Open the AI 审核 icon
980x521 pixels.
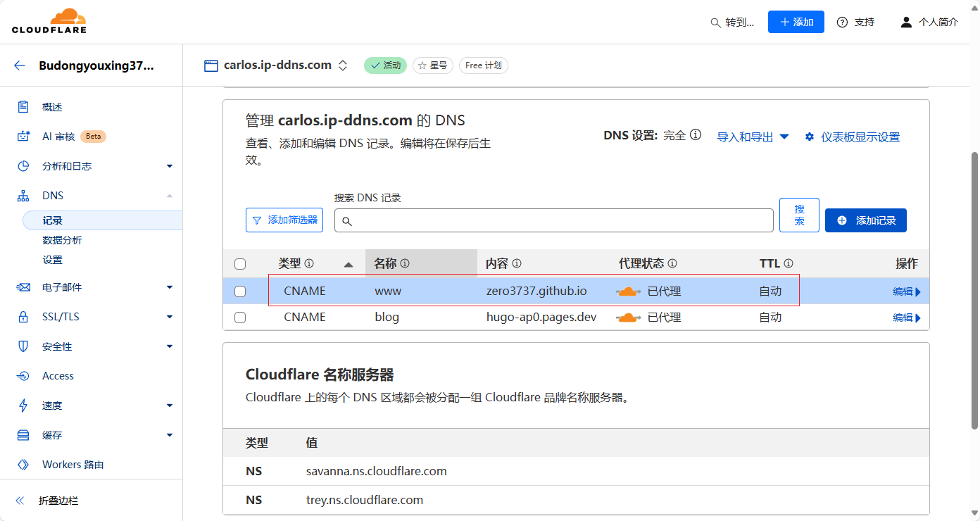(23, 137)
